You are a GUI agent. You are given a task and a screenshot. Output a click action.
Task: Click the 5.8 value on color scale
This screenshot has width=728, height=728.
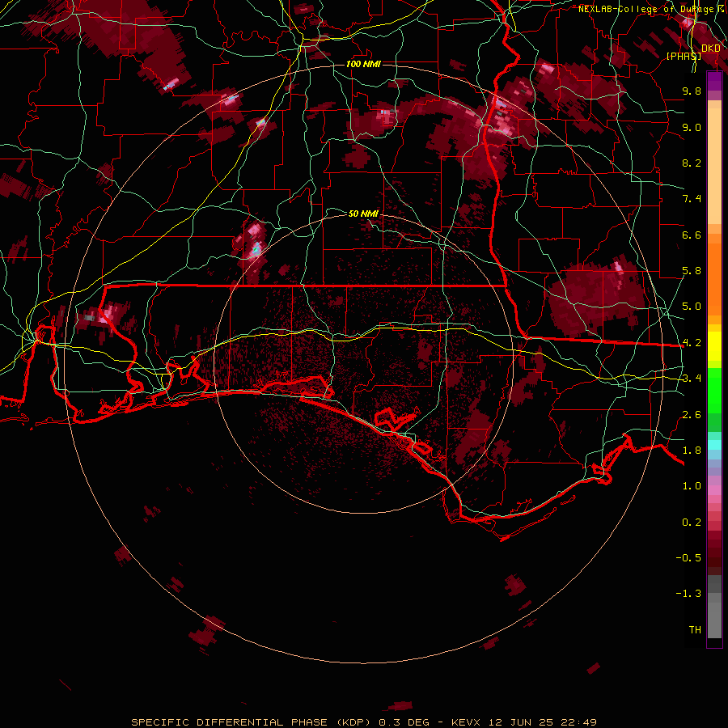coord(692,271)
